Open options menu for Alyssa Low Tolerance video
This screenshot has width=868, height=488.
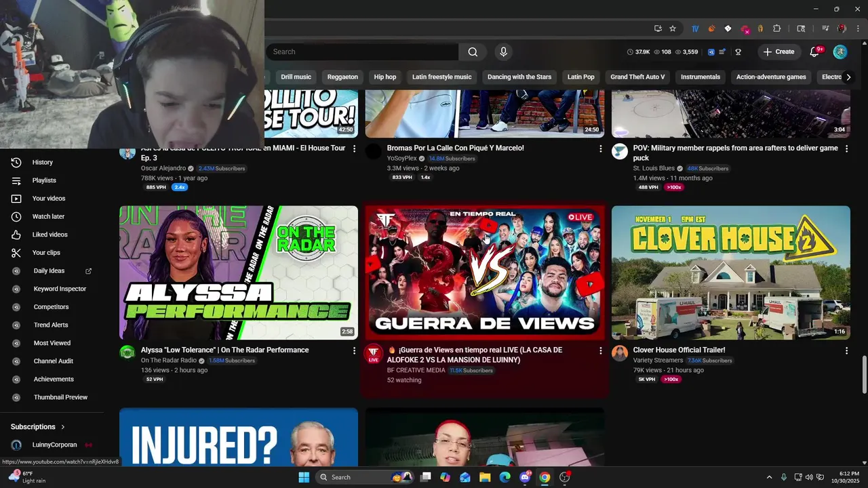354,350
